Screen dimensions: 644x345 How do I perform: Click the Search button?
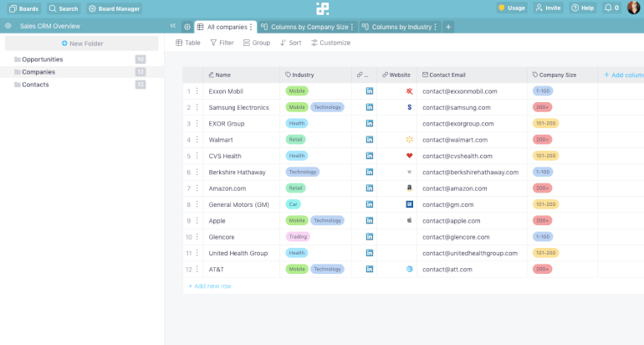(x=64, y=8)
